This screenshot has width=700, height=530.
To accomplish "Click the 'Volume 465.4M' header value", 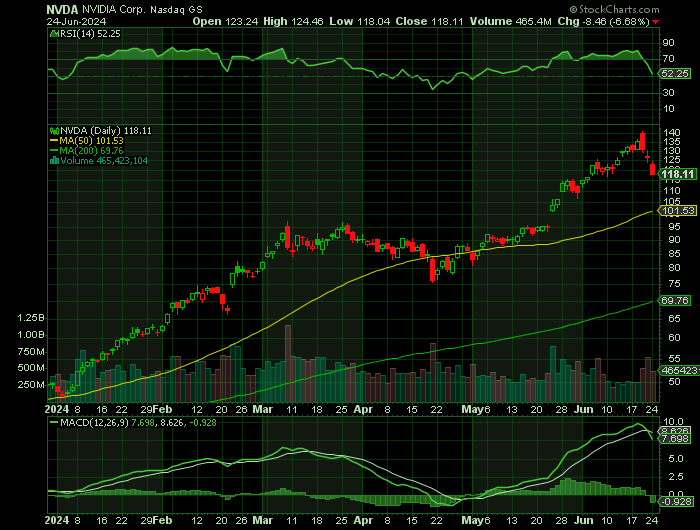I will (x=510, y=21).
